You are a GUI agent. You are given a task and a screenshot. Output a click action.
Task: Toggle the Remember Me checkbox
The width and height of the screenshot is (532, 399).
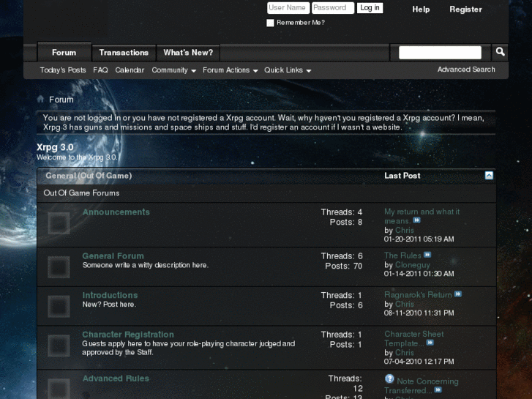[270, 23]
